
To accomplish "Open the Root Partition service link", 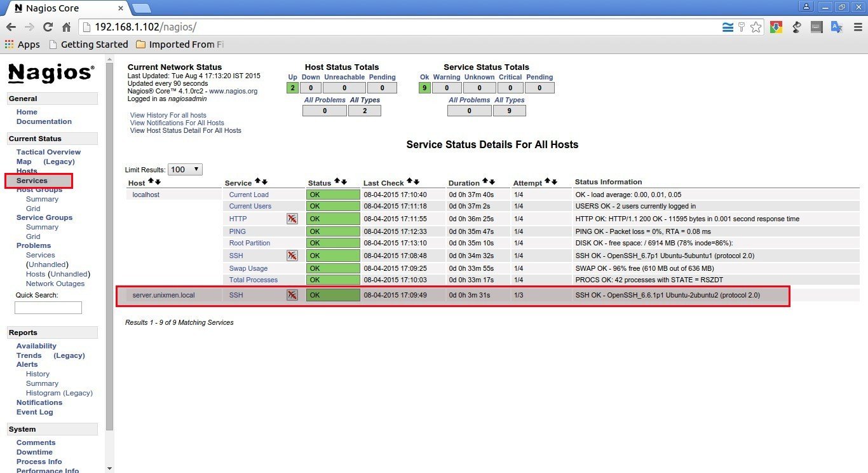I will pos(250,243).
